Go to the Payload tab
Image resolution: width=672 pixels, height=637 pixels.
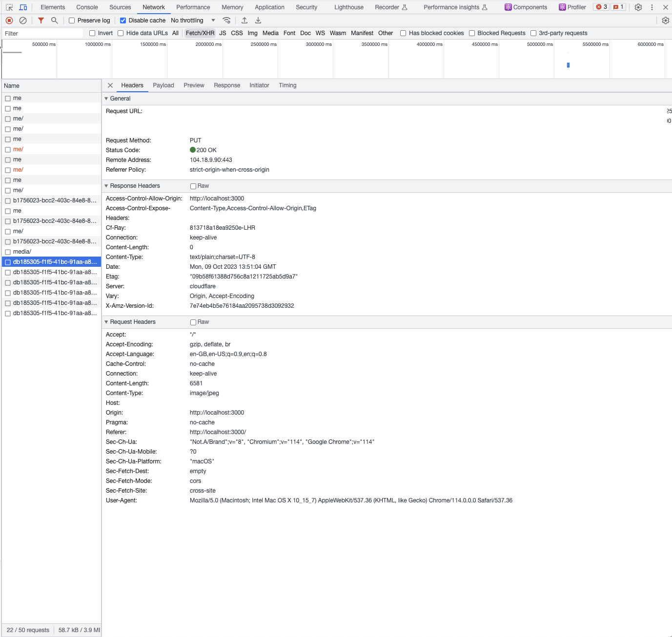[x=163, y=85]
